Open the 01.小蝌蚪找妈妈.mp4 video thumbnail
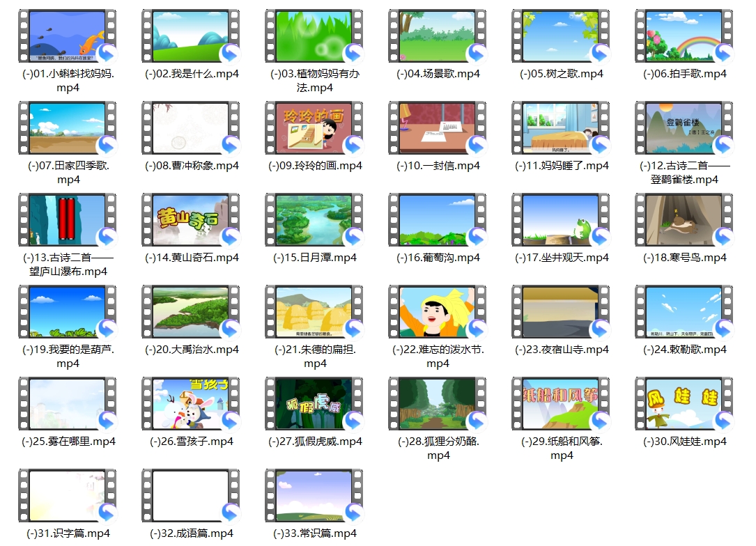 tap(68, 36)
